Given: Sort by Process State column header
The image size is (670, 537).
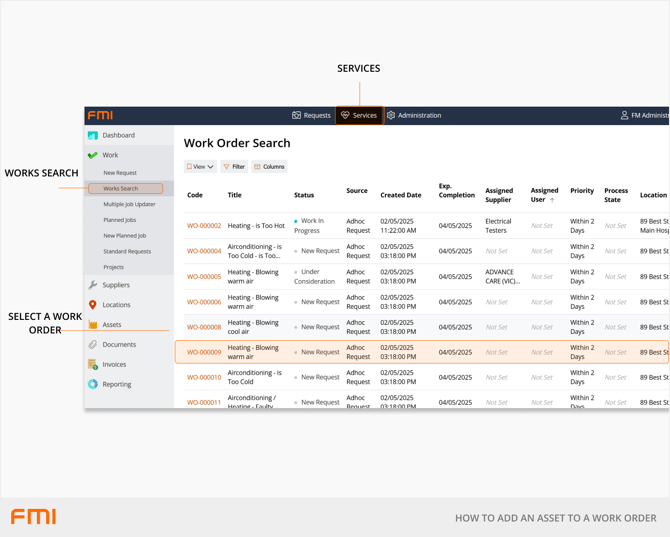Looking at the screenshot, I should (x=616, y=195).
